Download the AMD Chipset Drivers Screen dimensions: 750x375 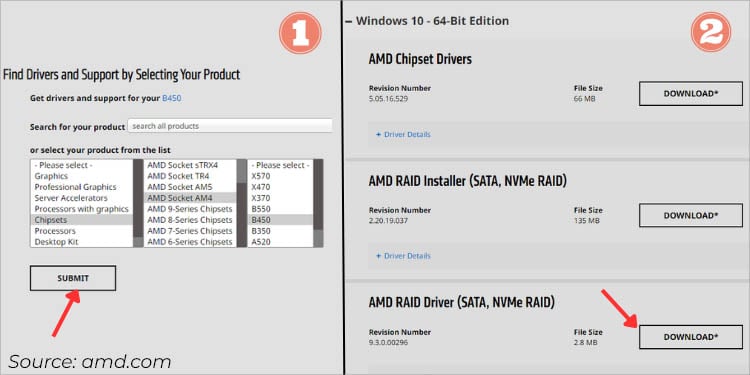(691, 93)
